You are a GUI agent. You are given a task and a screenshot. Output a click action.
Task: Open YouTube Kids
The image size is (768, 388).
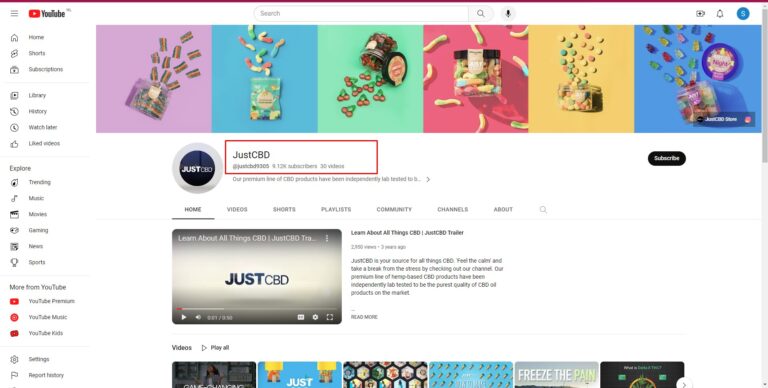click(x=47, y=333)
